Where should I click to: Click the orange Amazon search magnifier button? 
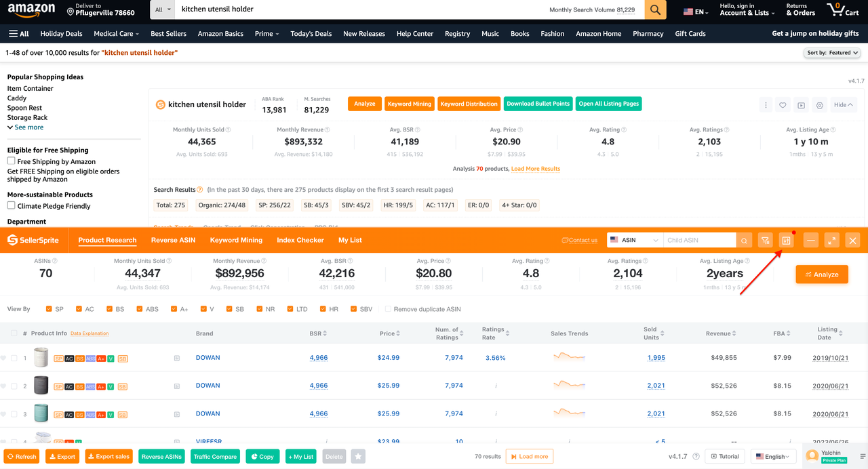click(654, 10)
